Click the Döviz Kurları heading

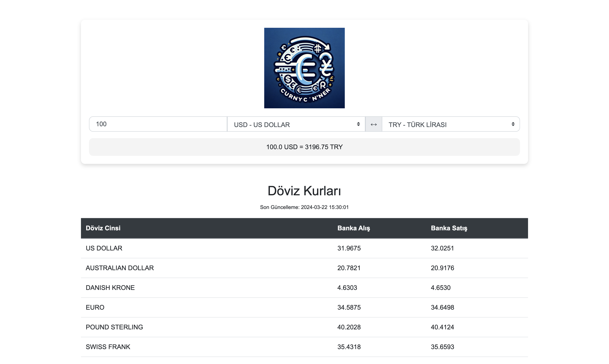[x=304, y=191]
